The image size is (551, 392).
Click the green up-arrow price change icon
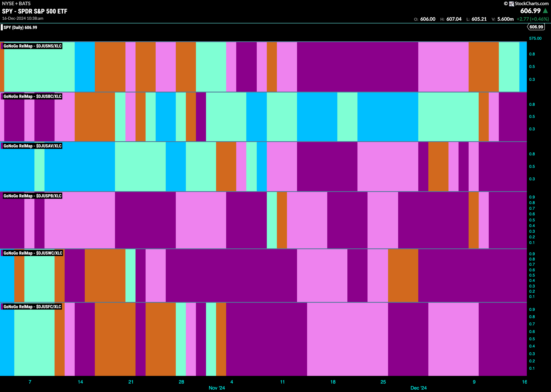[x=545, y=11]
